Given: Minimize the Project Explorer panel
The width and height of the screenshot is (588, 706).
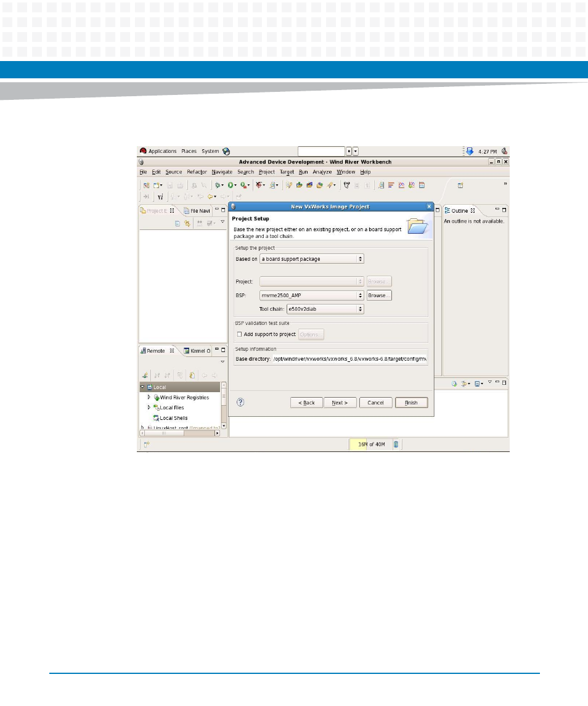Looking at the screenshot, I should click(x=216, y=210).
